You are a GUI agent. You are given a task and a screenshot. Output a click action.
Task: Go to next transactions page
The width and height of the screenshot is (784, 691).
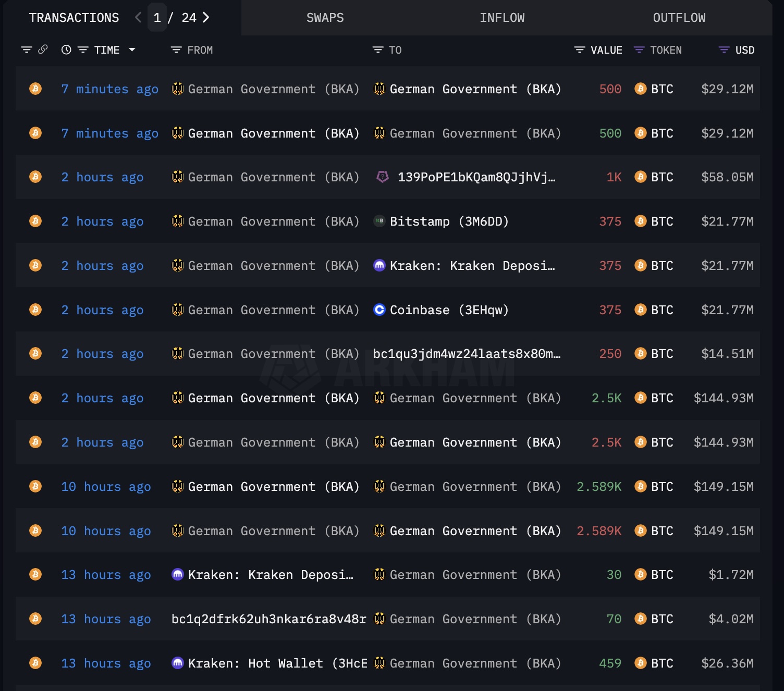[206, 17]
